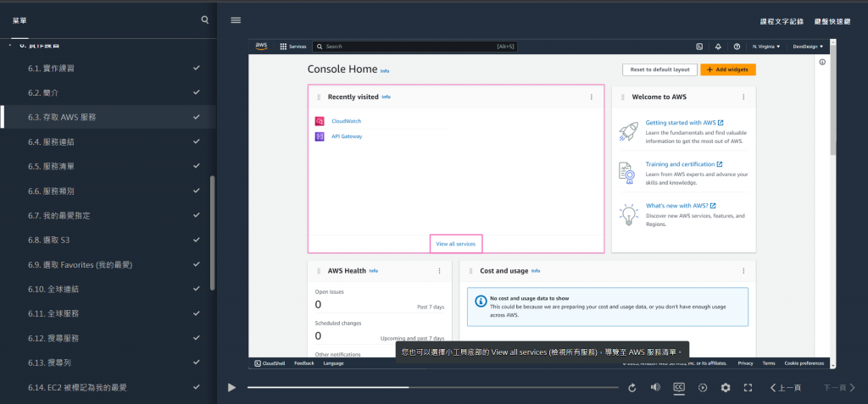Mute the player volume speaker icon
Viewport: 868px width, 404px height.
point(655,387)
